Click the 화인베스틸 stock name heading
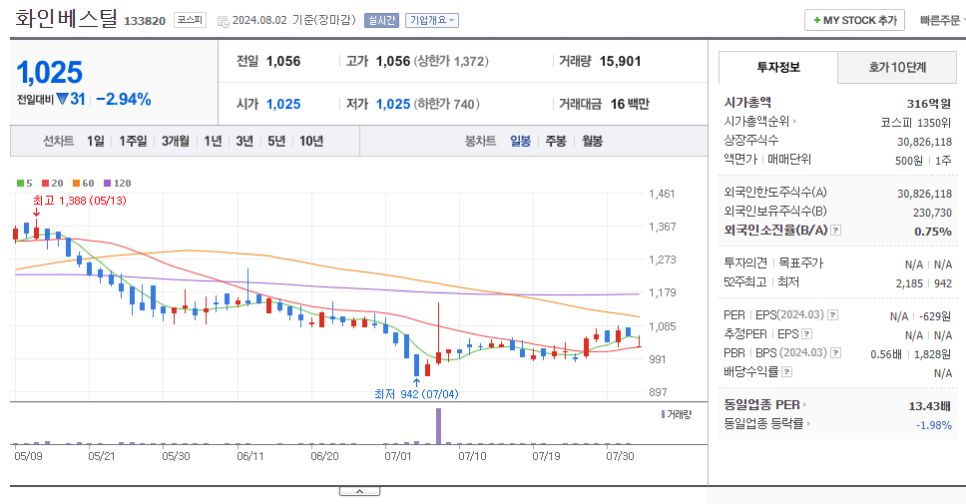Image resolution: width=966 pixels, height=504 pixels. (66, 18)
